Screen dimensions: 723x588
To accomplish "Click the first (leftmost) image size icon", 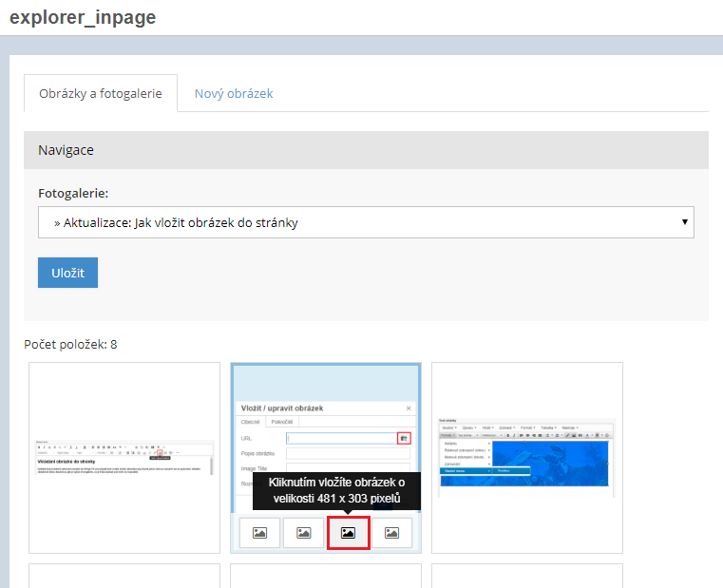I will tap(259, 533).
